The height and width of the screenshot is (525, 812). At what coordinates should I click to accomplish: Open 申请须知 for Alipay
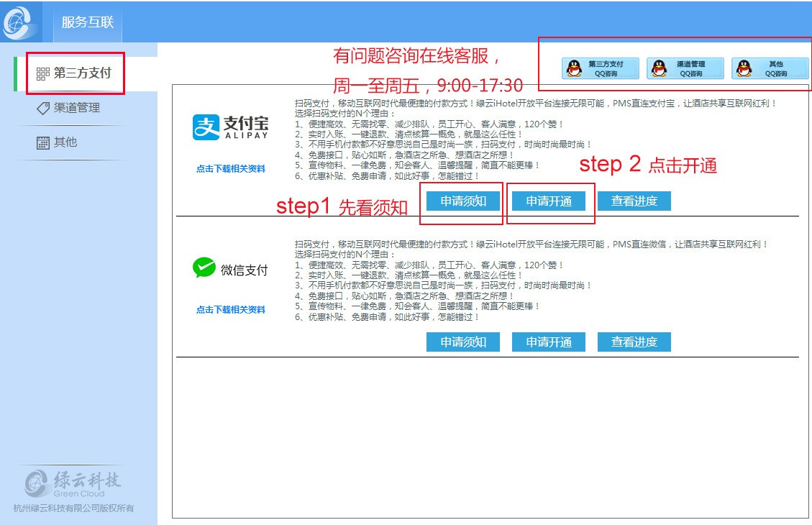pyautogui.click(x=463, y=201)
